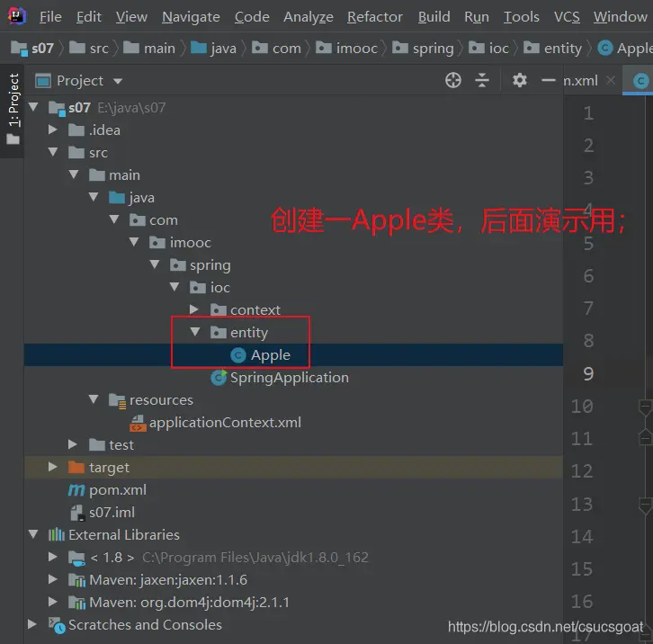Viewport: 653px width, 644px height.
Task: Open the Code menu
Action: tap(252, 17)
